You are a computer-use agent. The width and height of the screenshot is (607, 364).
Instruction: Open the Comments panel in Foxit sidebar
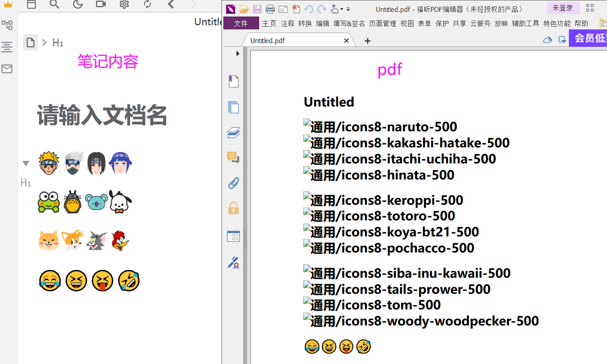233,158
